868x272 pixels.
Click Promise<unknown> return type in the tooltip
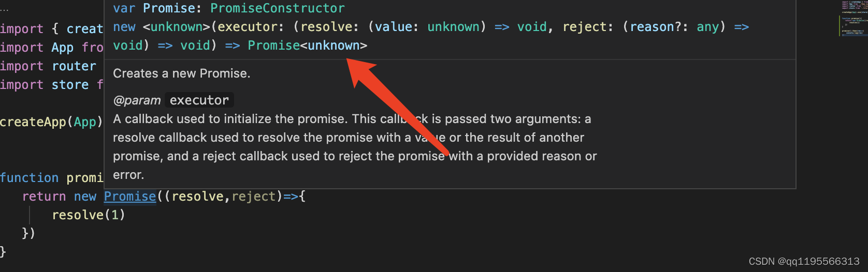pyautogui.click(x=307, y=46)
